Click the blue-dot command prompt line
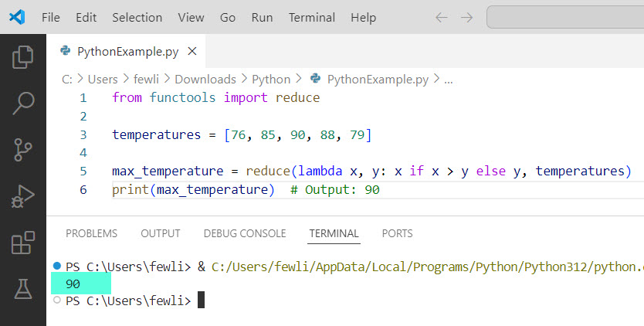The image size is (644, 326). (x=348, y=267)
